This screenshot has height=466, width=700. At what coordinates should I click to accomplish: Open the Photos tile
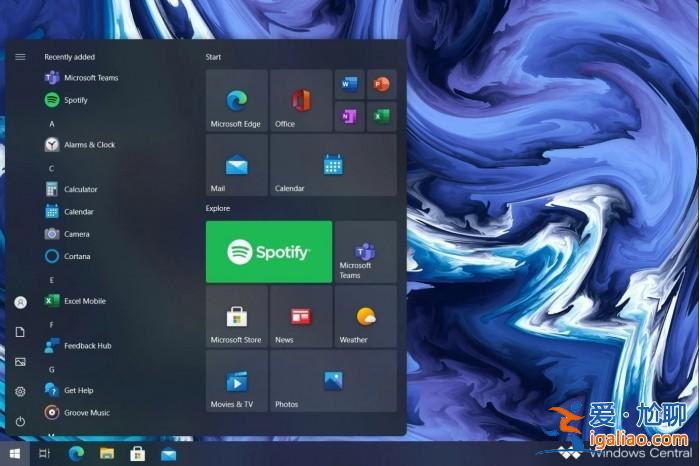[x=332, y=381]
